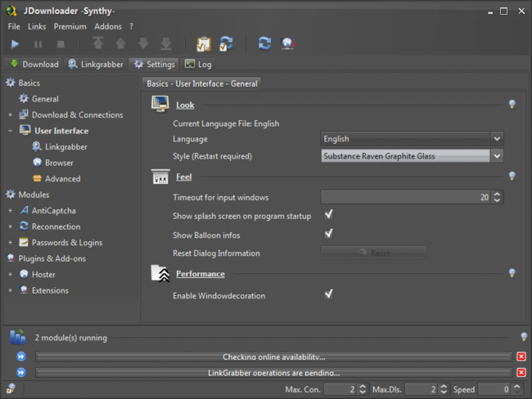532x399 pixels.
Task: Show help bulb for Performance section
Action: click(512, 273)
